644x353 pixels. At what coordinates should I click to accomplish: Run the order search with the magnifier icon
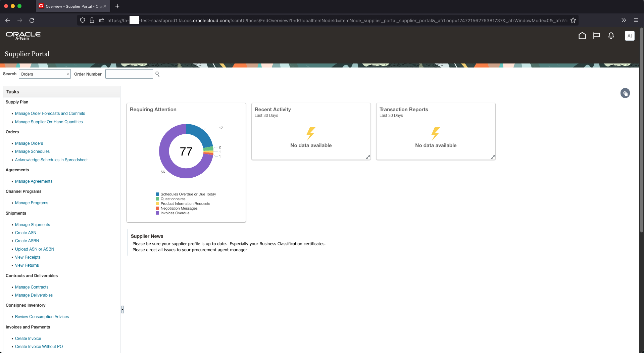point(157,74)
